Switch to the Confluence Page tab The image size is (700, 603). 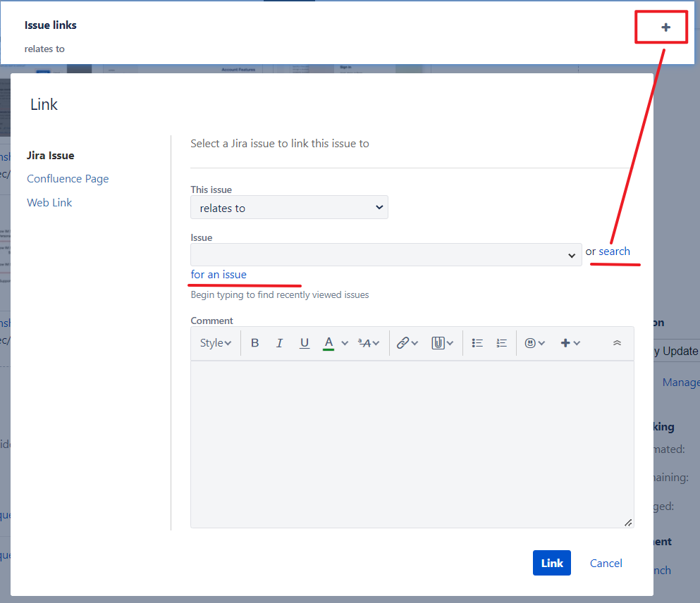[68, 179]
